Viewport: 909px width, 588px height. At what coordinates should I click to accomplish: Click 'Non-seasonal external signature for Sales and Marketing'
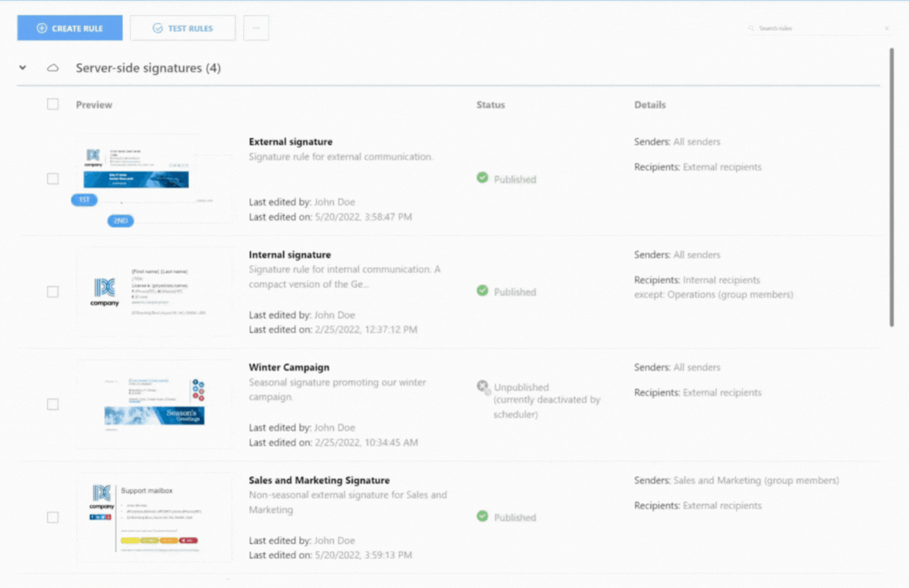click(348, 502)
